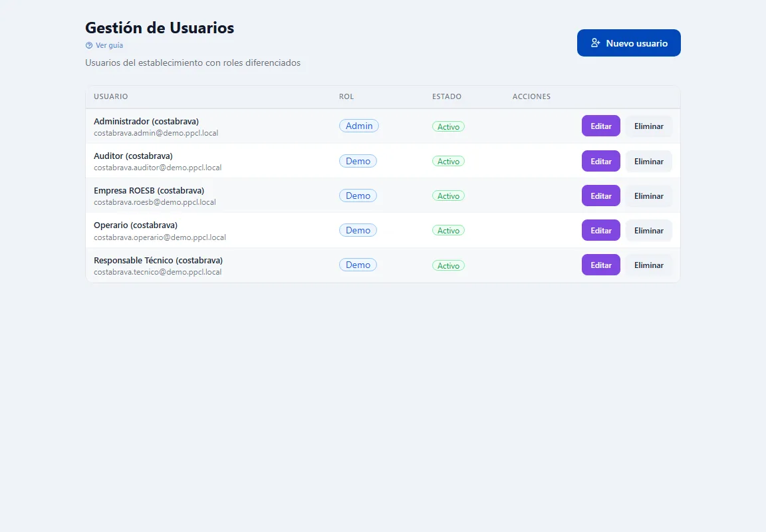Select the name Administrador (costabrava)
Image resolution: width=766 pixels, height=532 pixels.
(x=146, y=121)
